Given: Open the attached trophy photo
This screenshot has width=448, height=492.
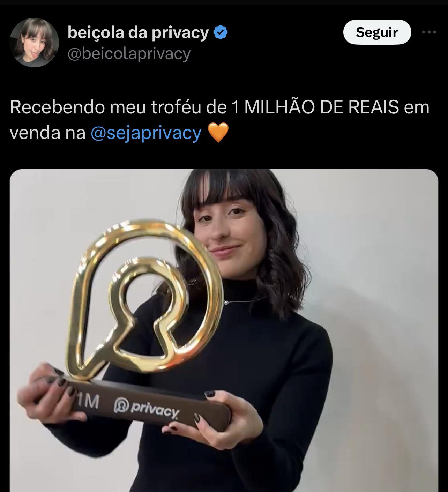Looking at the screenshot, I should pyautogui.click(x=224, y=330).
